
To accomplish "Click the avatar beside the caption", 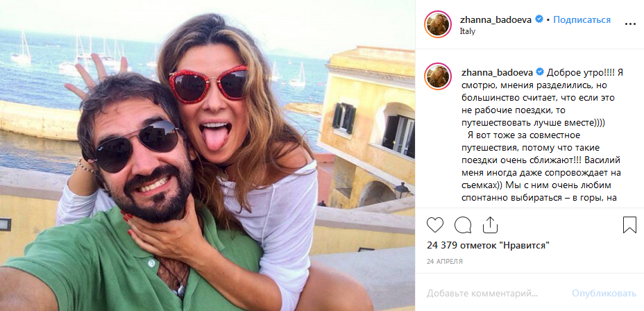I will [438, 75].
